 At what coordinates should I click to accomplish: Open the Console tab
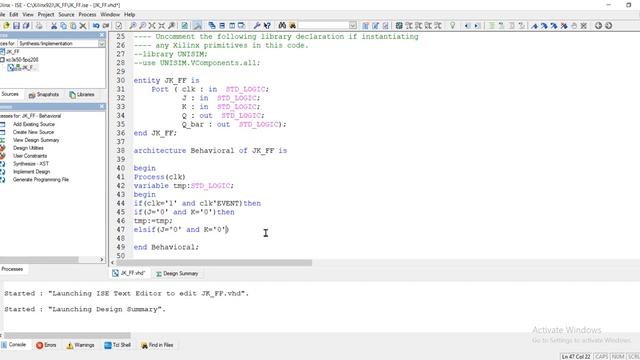[x=13, y=345]
